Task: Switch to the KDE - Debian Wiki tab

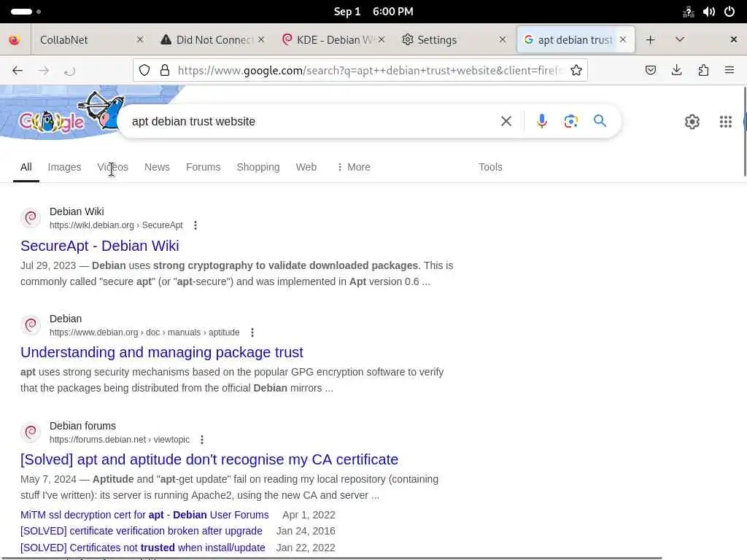Action: (x=332, y=39)
